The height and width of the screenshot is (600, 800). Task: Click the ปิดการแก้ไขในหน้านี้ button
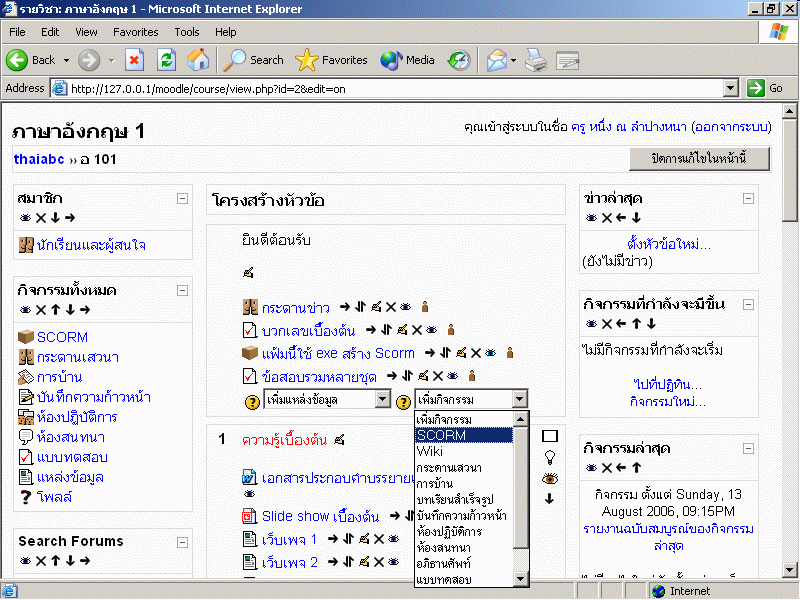697,159
